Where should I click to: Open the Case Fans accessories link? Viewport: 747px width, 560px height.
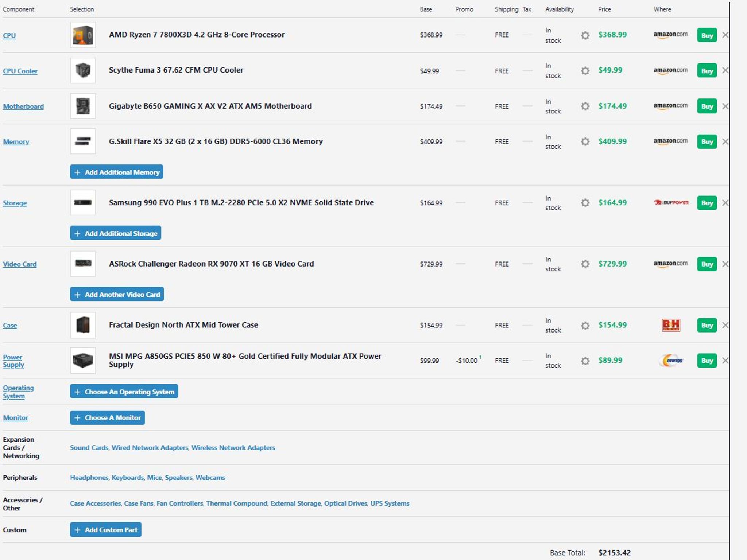tap(139, 503)
